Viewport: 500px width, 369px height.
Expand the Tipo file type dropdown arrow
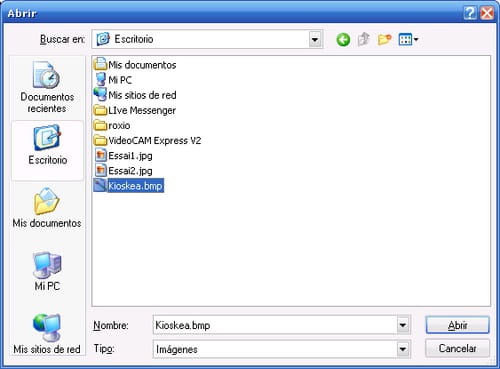[403, 349]
